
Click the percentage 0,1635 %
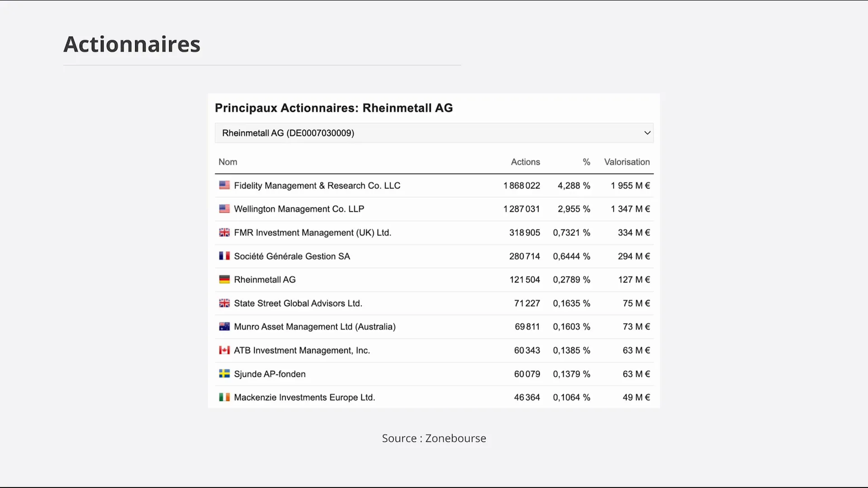[x=572, y=303]
